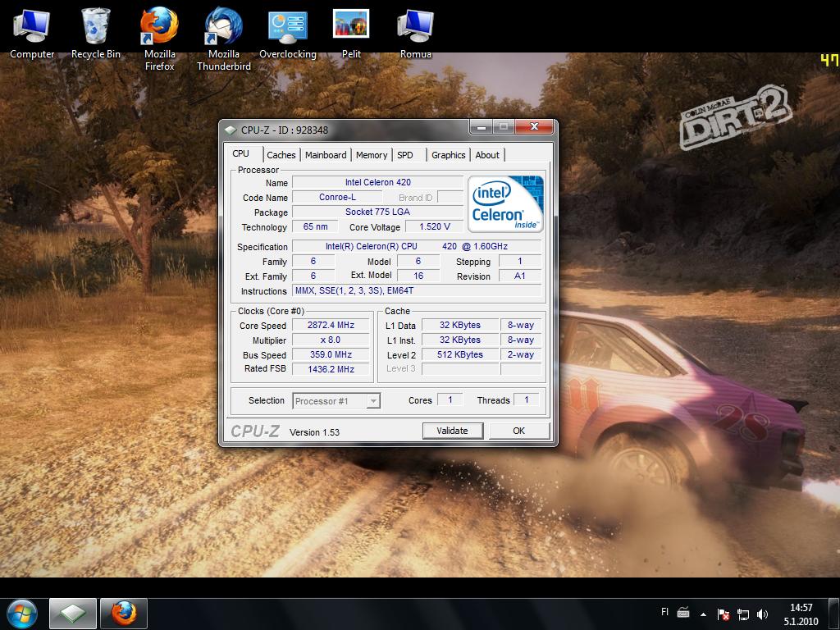Image resolution: width=840 pixels, height=630 pixels.
Task: Click the Specification field 'Intel(R) Celeron(R) CPU'
Action: 417,246
